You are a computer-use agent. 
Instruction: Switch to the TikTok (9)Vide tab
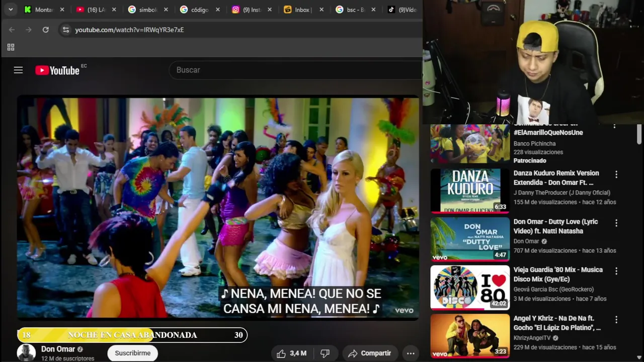(403, 10)
